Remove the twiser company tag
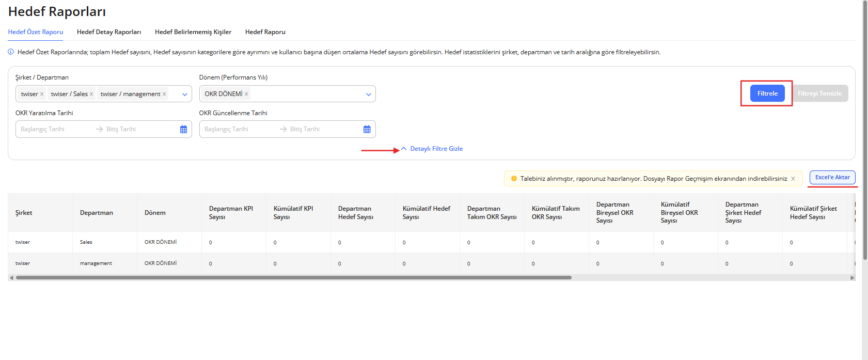Viewport: 868px width, 360px height. (x=42, y=94)
